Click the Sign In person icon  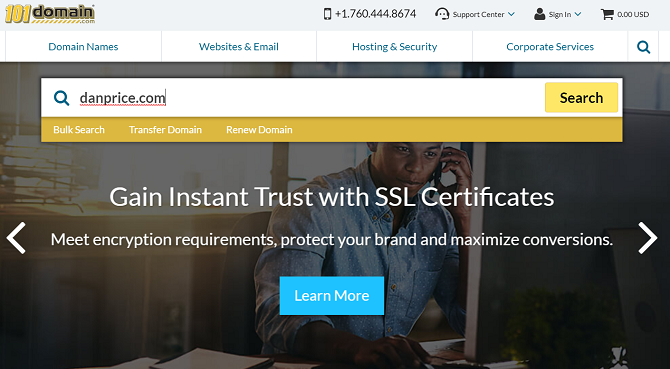pyautogui.click(x=540, y=14)
